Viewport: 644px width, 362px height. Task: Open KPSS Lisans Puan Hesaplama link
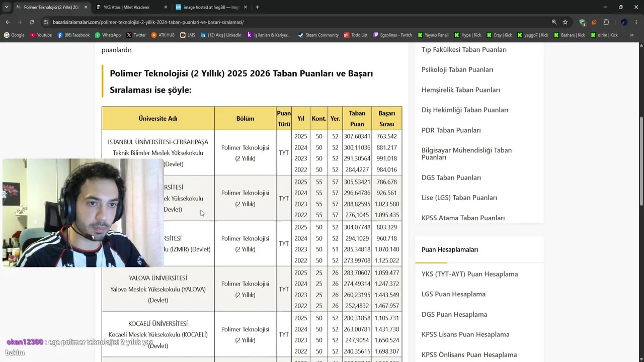(x=465, y=334)
